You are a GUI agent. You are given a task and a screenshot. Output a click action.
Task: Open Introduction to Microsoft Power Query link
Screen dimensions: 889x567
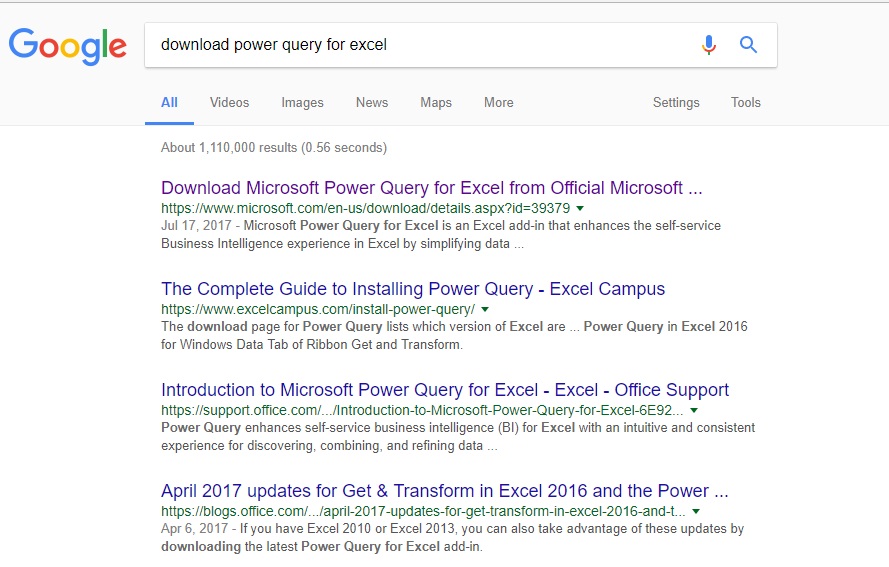point(444,390)
